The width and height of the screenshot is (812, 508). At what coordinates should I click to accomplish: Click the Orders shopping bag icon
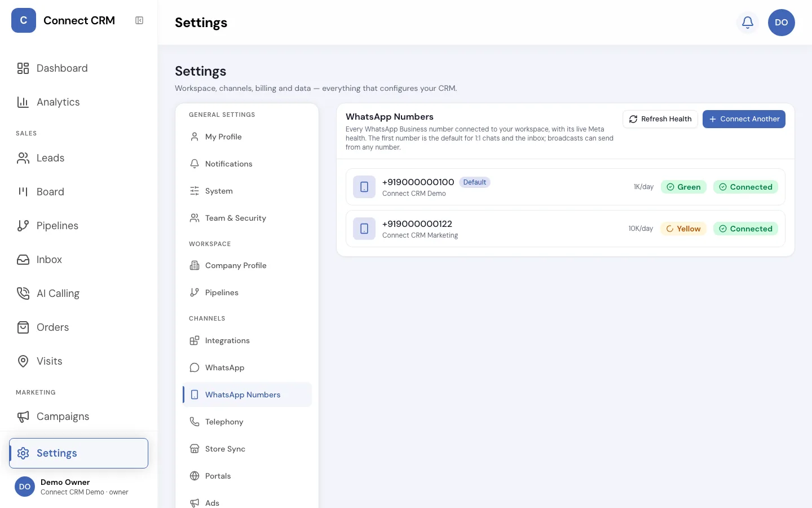point(23,327)
